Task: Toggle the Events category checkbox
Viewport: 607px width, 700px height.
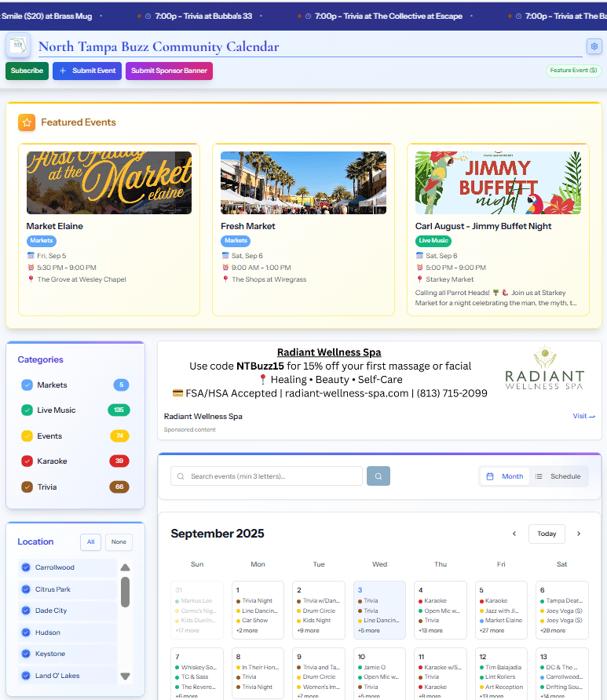Action: [x=27, y=436]
